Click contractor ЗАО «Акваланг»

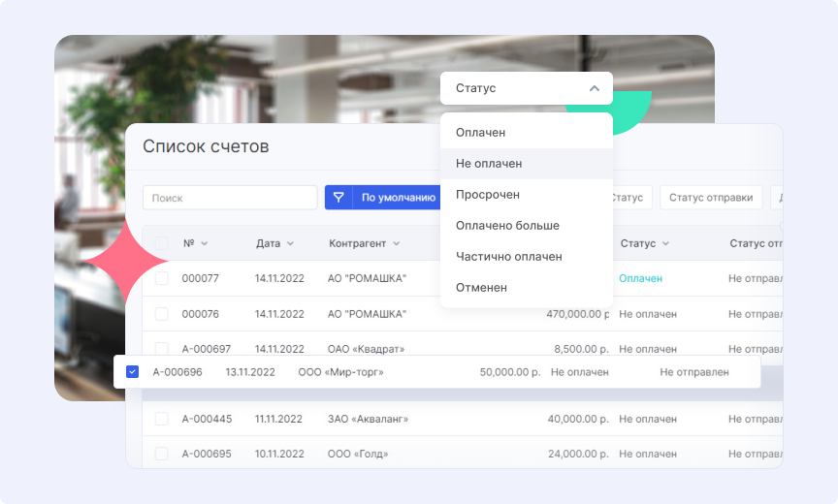pos(368,419)
